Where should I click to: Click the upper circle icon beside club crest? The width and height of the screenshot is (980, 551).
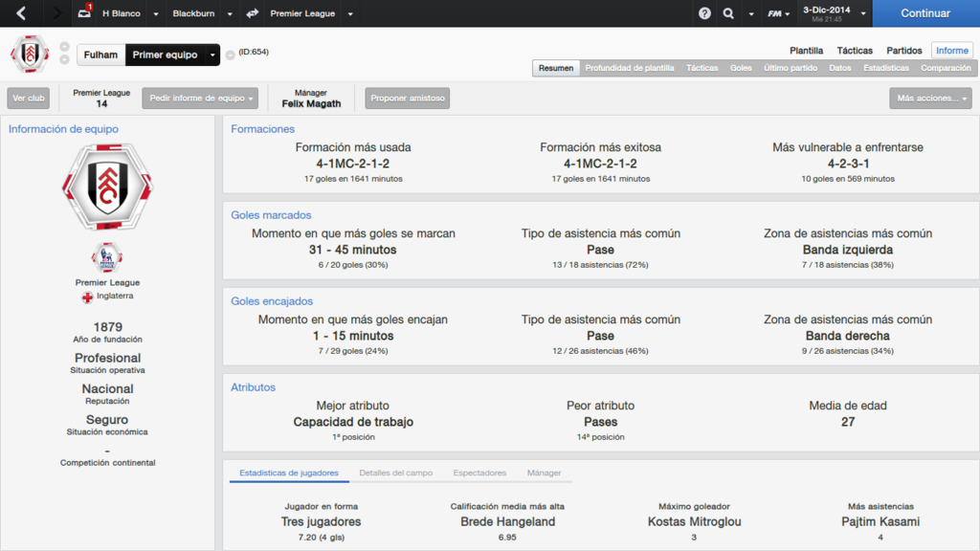(x=64, y=47)
